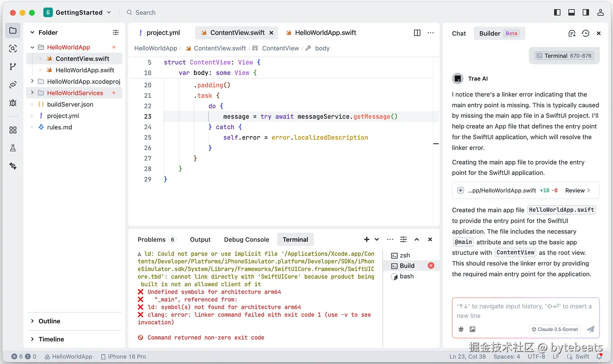613x364 pixels.
Task: Maximize the terminal panel with the up chevron
Action: coord(417,239)
